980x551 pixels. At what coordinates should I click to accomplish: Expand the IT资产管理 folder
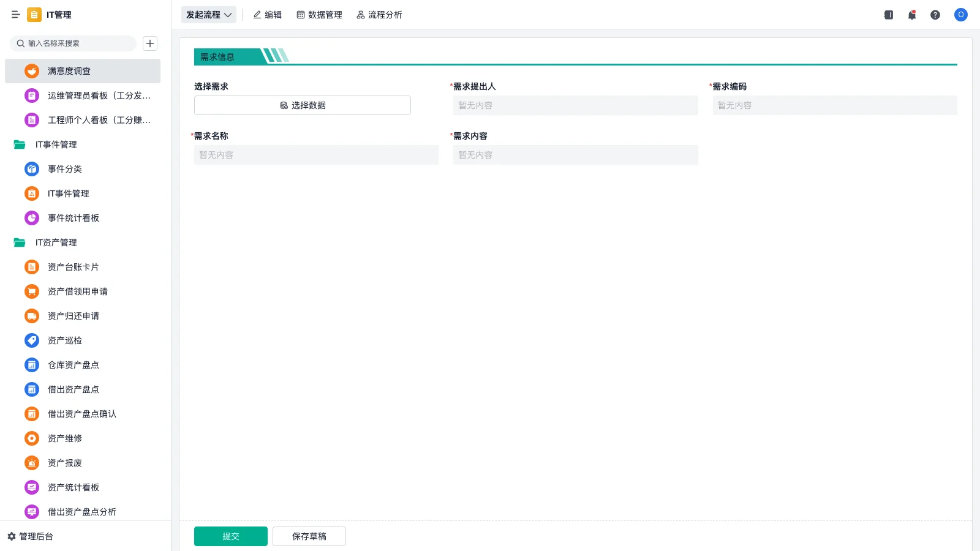(x=56, y=242)
